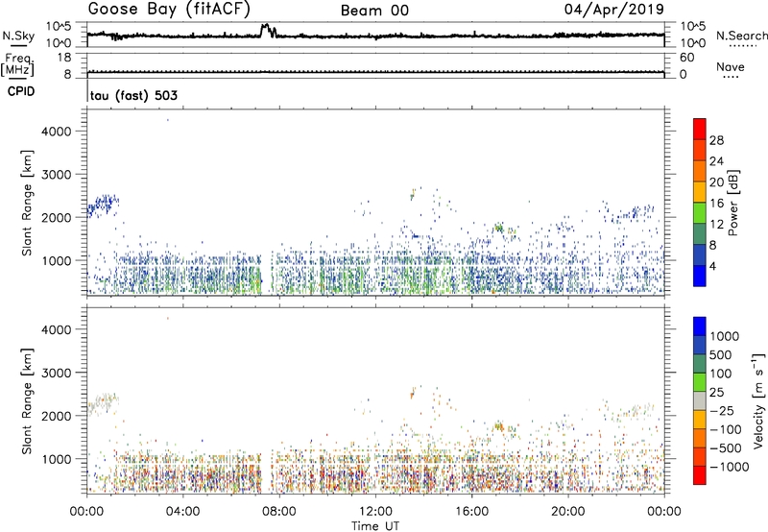Click the green echo patch near 17:00 in power panel
Image resolution: width=768 pixels, height=532 pixels.
[x=499, y=228]
